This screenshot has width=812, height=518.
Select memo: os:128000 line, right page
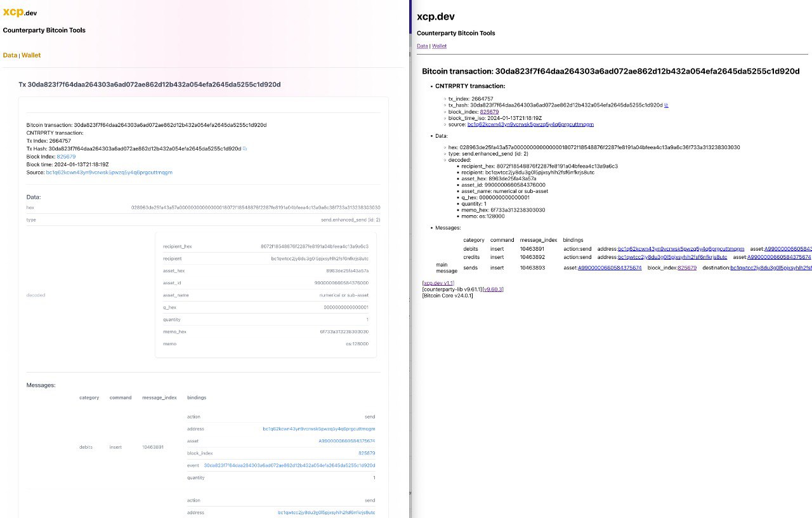pos(483,216)
